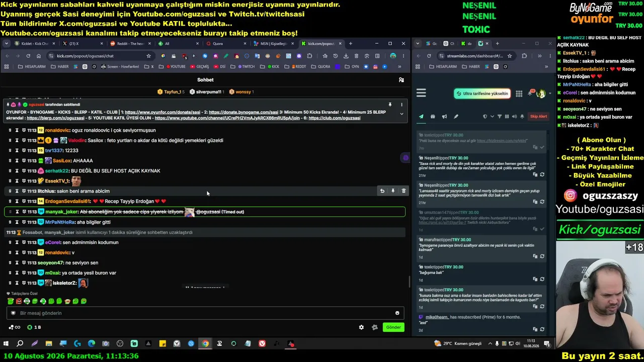Screen dimensions: 644x362
Task: Click the Kick window address bar
Action: 101,56
